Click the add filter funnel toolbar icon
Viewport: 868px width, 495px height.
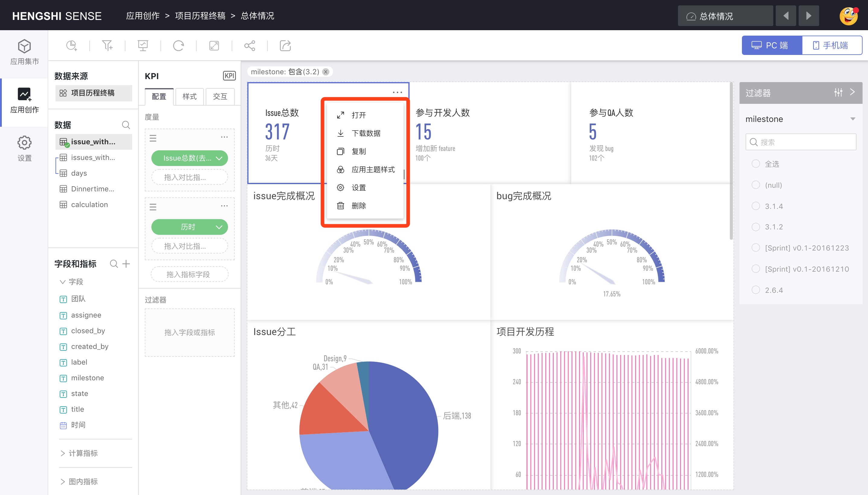(107, 46)
